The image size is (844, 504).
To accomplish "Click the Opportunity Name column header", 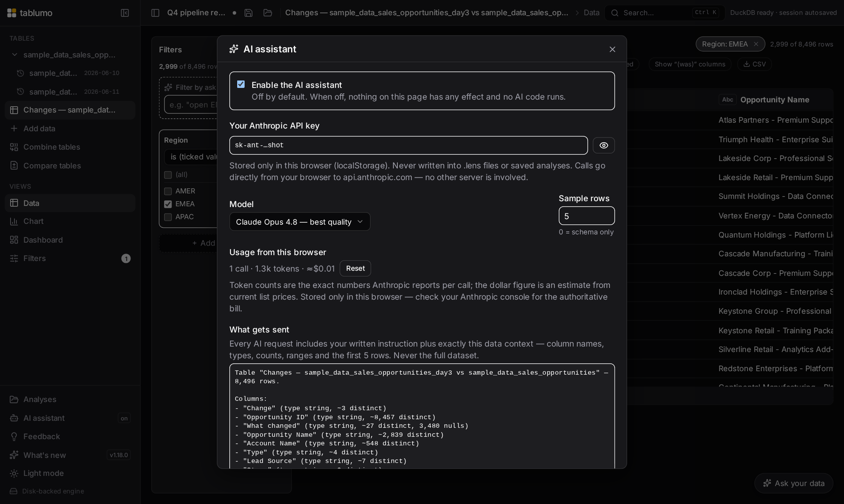I will click(774, 100).
